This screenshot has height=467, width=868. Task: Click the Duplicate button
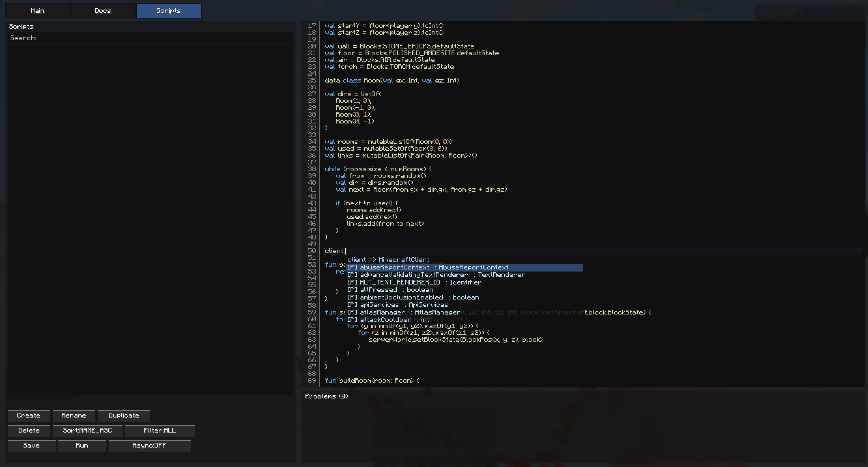tap(124, 415)
